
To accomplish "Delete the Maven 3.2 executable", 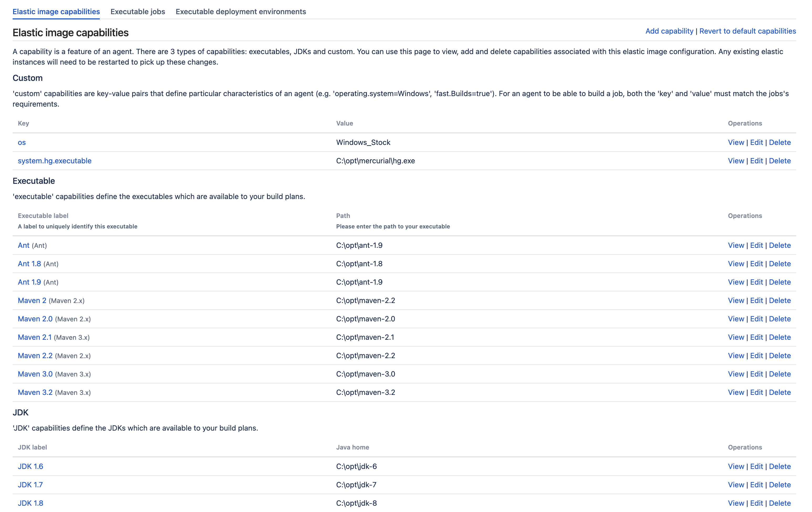I will click(780, 392).
